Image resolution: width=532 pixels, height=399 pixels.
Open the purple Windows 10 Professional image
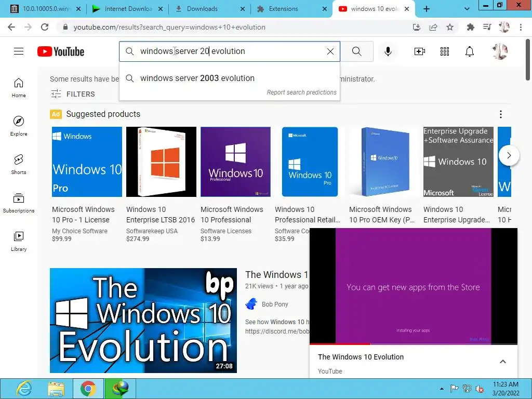[x=235, y=162]
